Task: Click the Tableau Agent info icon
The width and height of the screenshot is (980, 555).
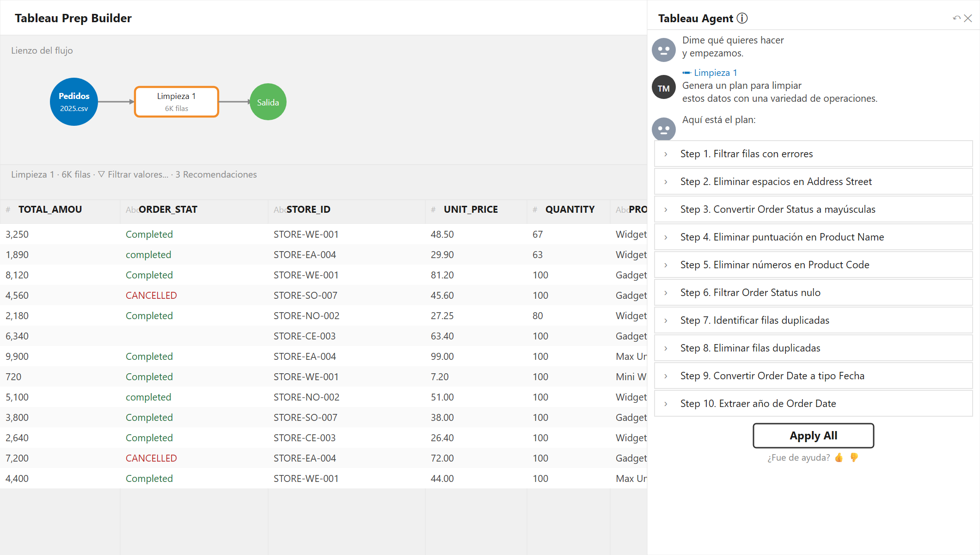Action: tap(742, 18)
